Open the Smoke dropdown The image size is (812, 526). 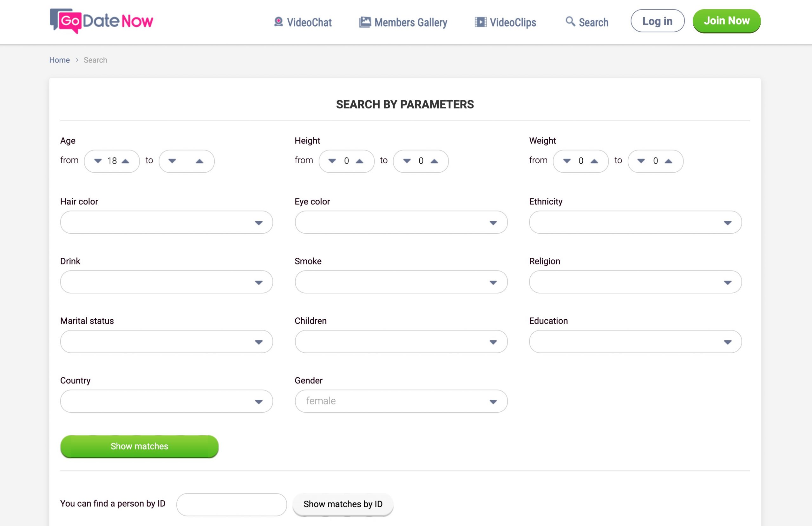coord(401,282)
